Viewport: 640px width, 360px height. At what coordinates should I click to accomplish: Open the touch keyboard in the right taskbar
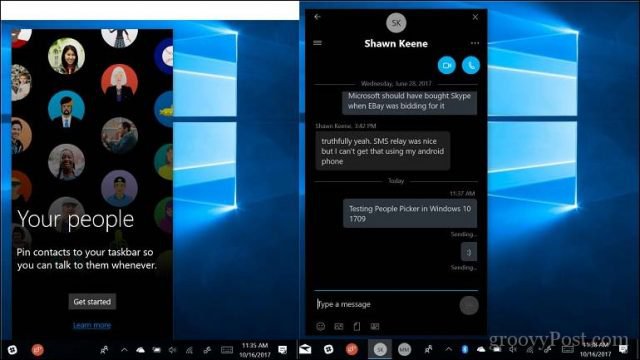coord(568,349)
